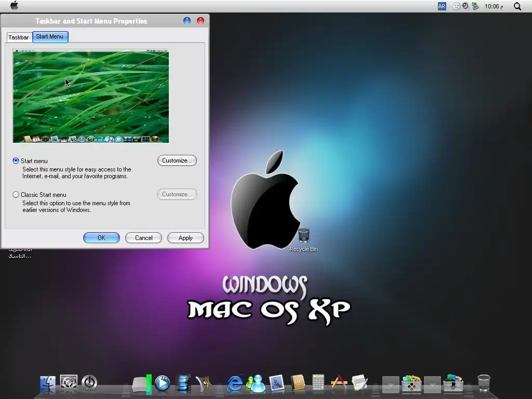532x399 pixels.
Task: Open System Preferences gear in the dock
Action: click(69, 382)
